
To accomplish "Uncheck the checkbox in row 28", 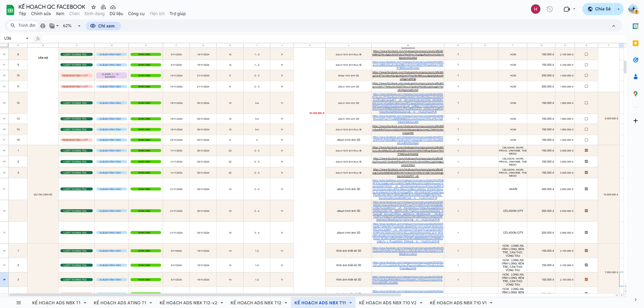I will 586,150.
